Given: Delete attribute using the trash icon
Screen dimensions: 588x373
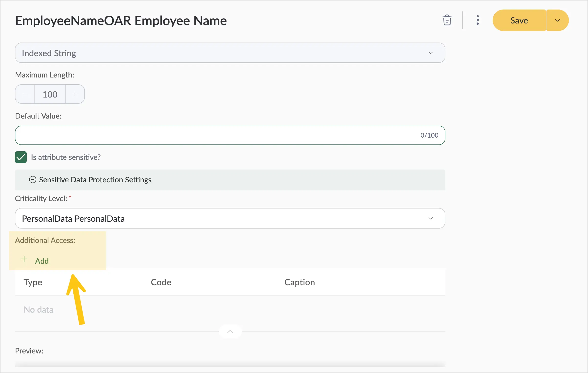Looking at the screenshot, I should point(447,20).
